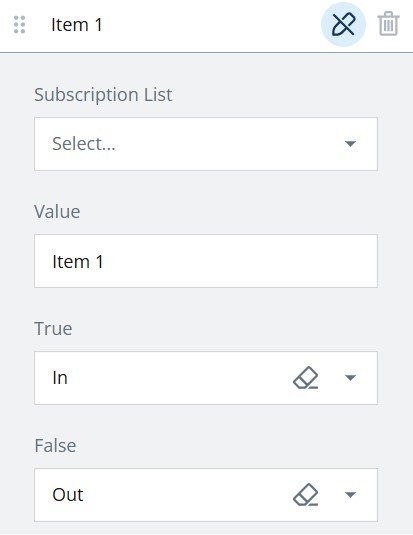The width and height of the screenshot is (413, 535).
Task: Click the drag handle beside Item 1
Action: click(19, 25)
